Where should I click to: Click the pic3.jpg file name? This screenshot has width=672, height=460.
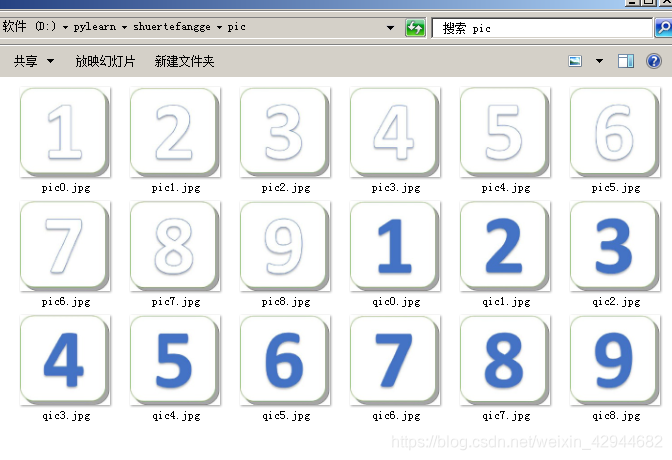click(x=396, y=188)
